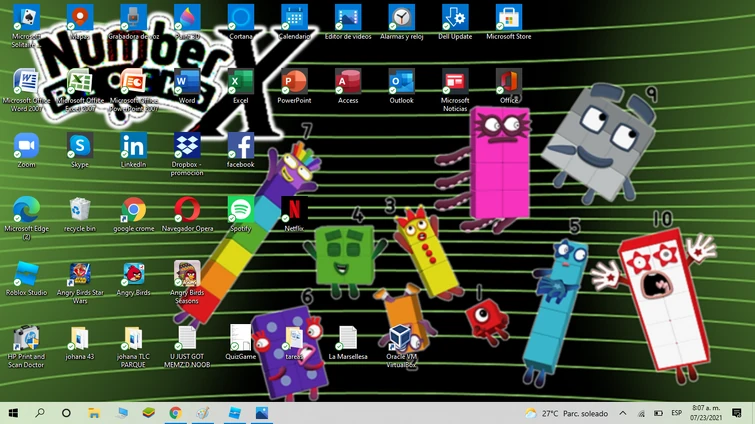Click the network status tray icon
755x424 pixels.
click(641, 413)
